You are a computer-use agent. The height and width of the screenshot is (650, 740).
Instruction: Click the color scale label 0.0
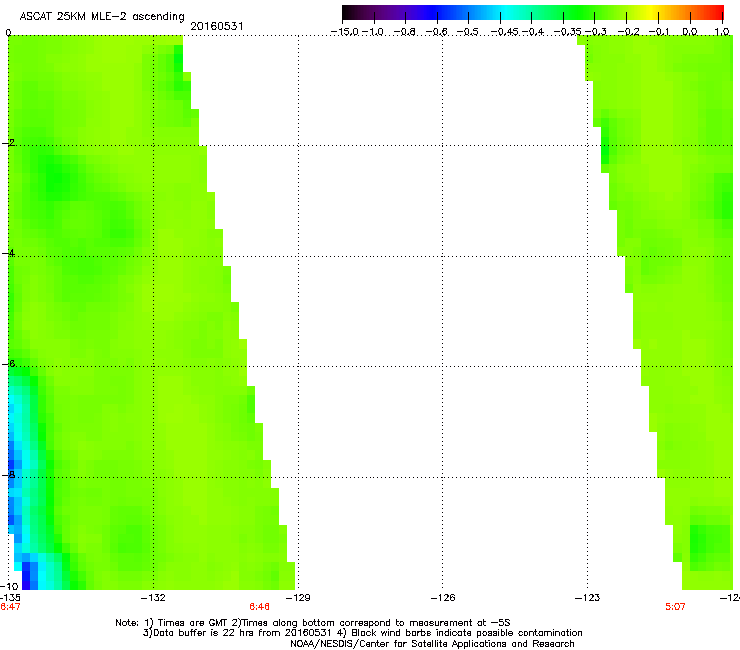coord(690,32)
